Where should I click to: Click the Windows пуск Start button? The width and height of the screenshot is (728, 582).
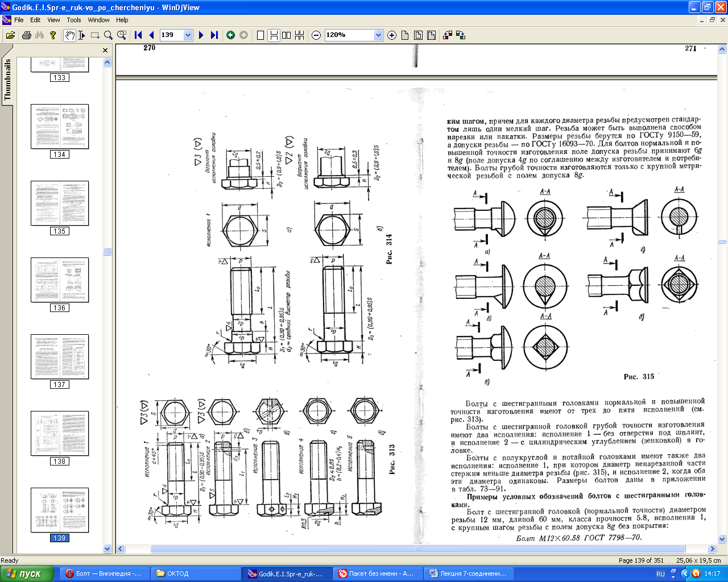pos(27,573)
